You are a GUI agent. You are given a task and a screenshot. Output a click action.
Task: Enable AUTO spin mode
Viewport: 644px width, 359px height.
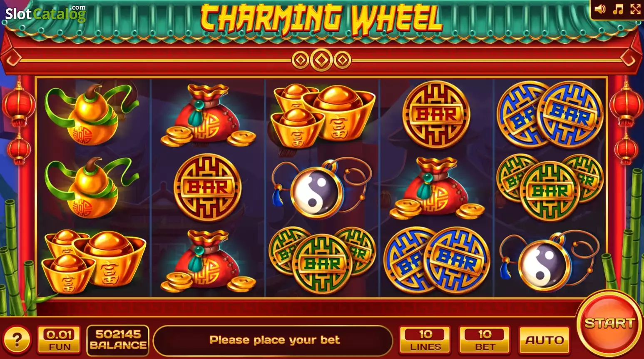pos(545,340)
